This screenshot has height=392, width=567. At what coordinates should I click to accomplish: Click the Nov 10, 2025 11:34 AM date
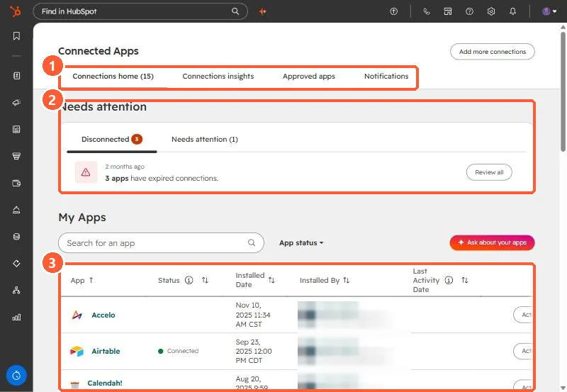click(x=253, y=315)
